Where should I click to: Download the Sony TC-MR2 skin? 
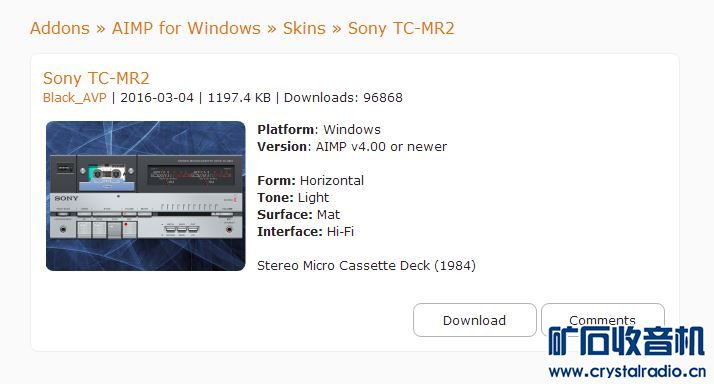[x=474, y=320]
